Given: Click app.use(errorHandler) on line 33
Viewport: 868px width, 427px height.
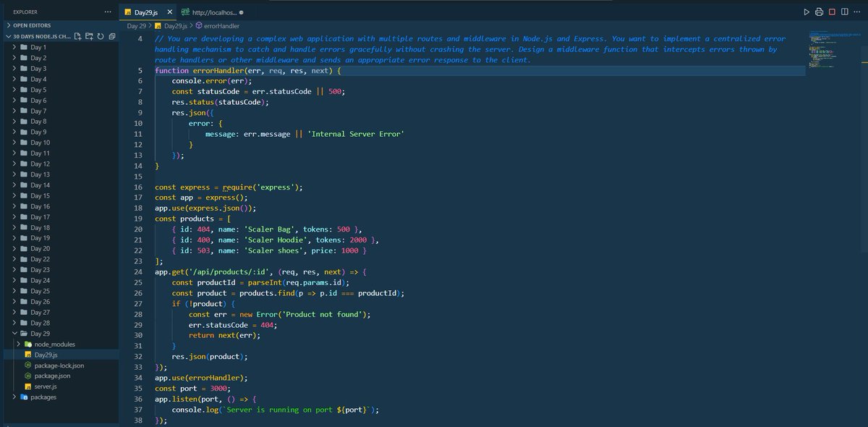Looking at the screenshot, I should [x=202, y=378].
